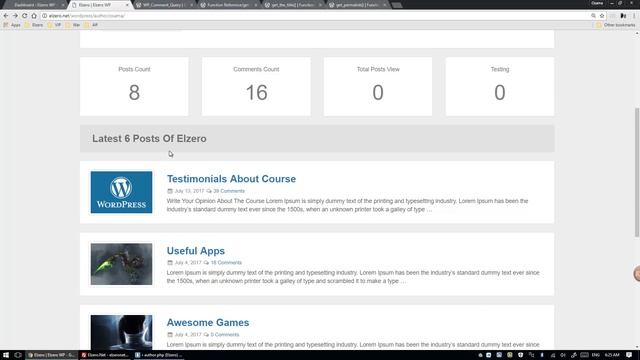
Task: Open the Testimonials About Course post title
Action: tap(231, 179)
